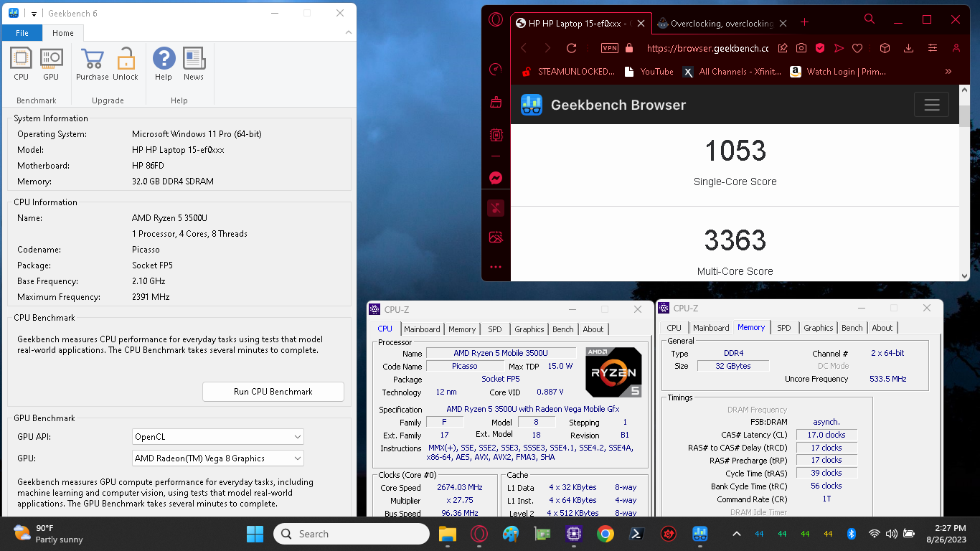
Task: Open Graphics tab in right CPU-Z window
Action: [819, 328]
